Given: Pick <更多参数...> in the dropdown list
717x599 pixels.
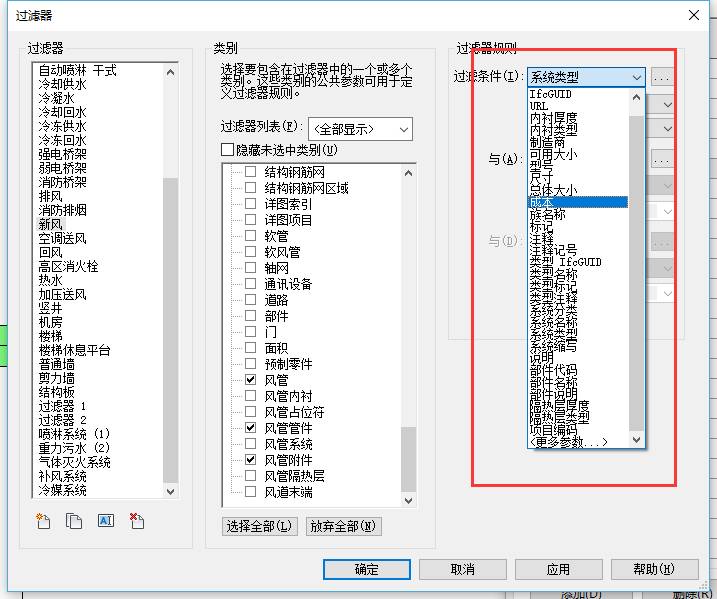Looking at the screenshot, I should point(568,442).
